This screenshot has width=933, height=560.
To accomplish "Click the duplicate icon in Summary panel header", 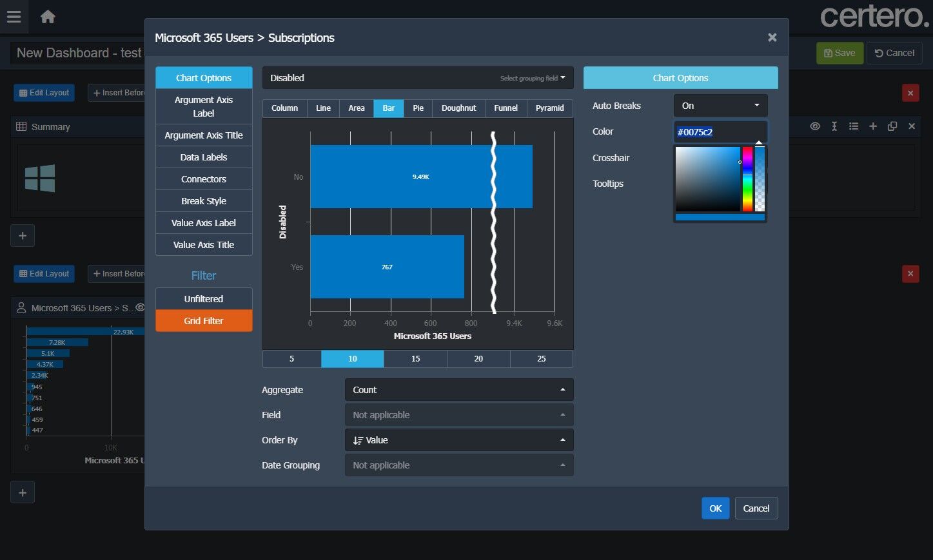I will 892,126.
